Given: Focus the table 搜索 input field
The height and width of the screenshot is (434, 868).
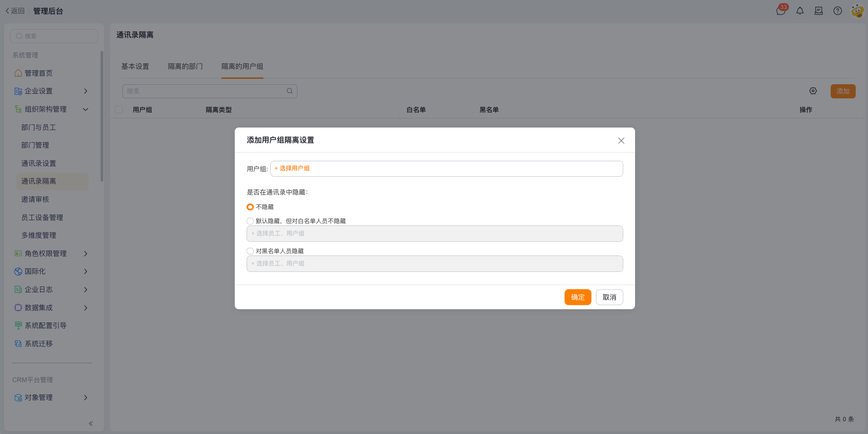Looking at the screenshot, I should (210, 91).
